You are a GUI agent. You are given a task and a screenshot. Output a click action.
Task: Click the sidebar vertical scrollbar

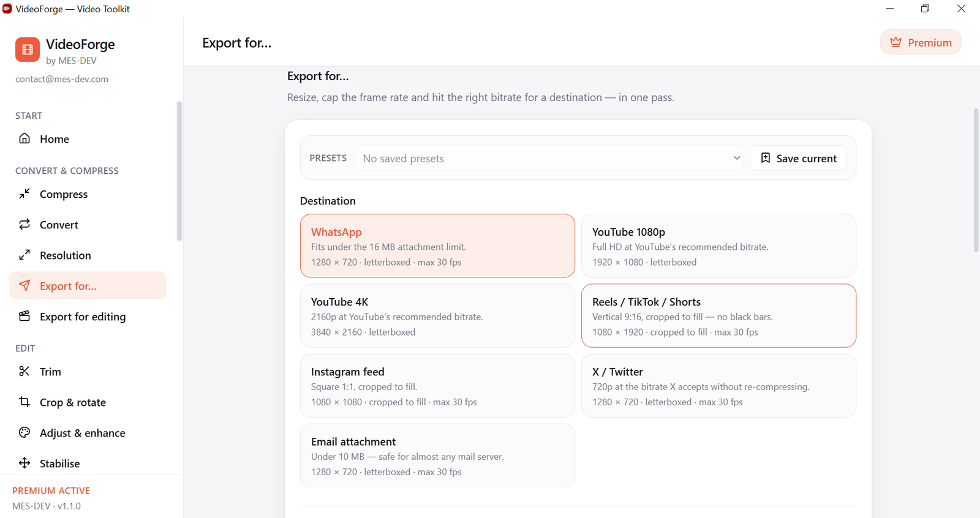pyautogui.click(x=179, y=171)
